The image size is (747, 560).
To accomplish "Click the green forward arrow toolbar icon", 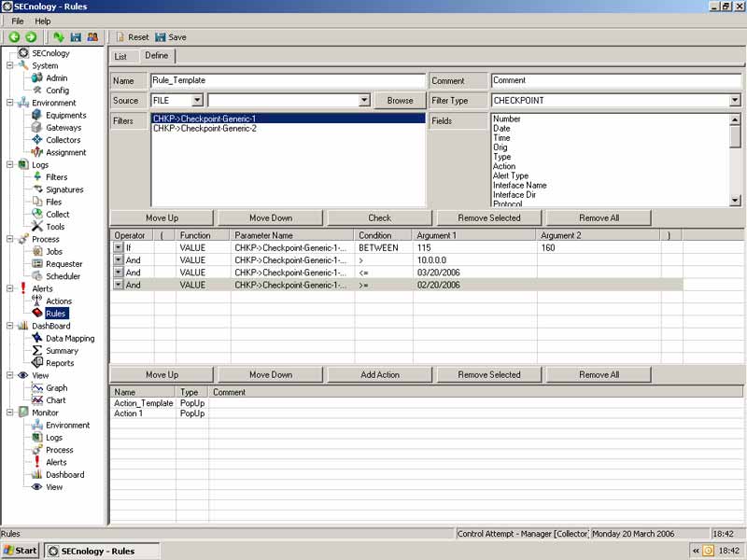I will (x=31, y=36).
